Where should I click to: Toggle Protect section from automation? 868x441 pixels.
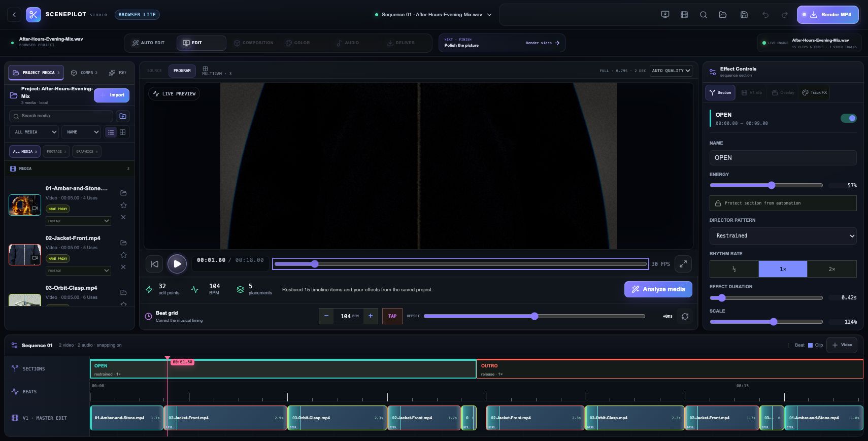[783, 203]
